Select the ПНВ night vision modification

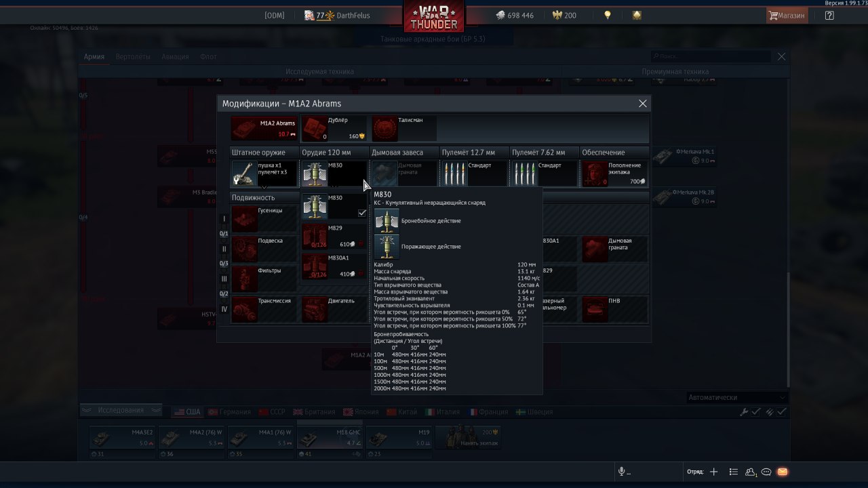point(615,309)
